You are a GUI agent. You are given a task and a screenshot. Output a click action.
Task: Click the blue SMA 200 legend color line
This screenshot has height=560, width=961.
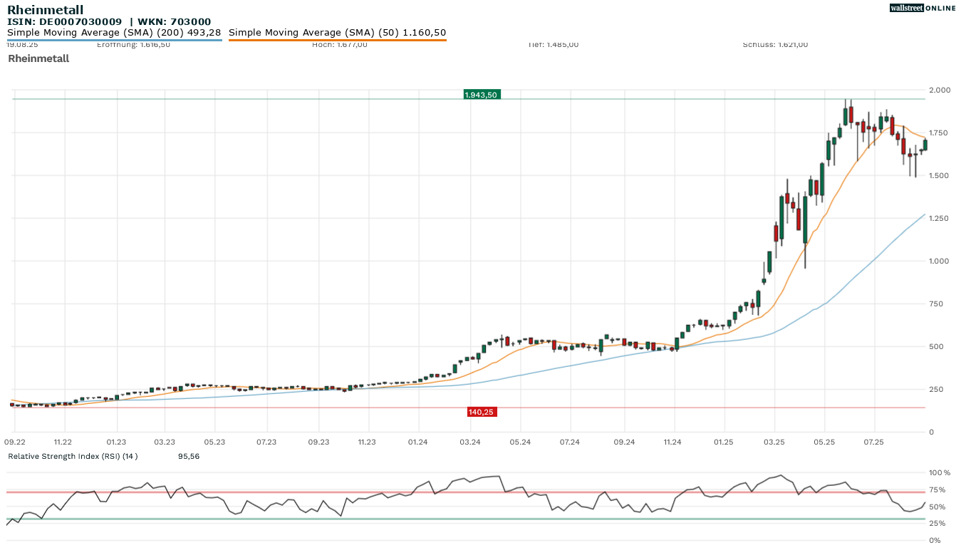pyautogui.click(x=114, y=40)
